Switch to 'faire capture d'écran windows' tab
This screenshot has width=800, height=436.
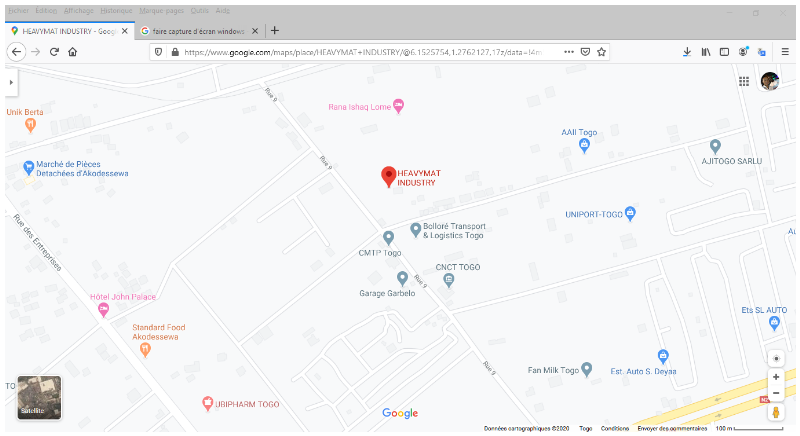[x=199, y=31]
